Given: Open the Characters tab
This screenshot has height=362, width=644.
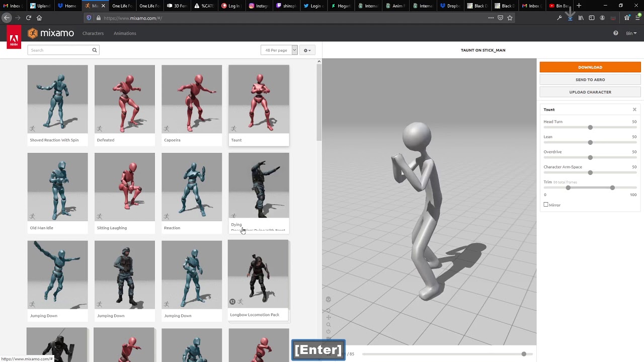Looking at the screenshot, I should [93, 33].
